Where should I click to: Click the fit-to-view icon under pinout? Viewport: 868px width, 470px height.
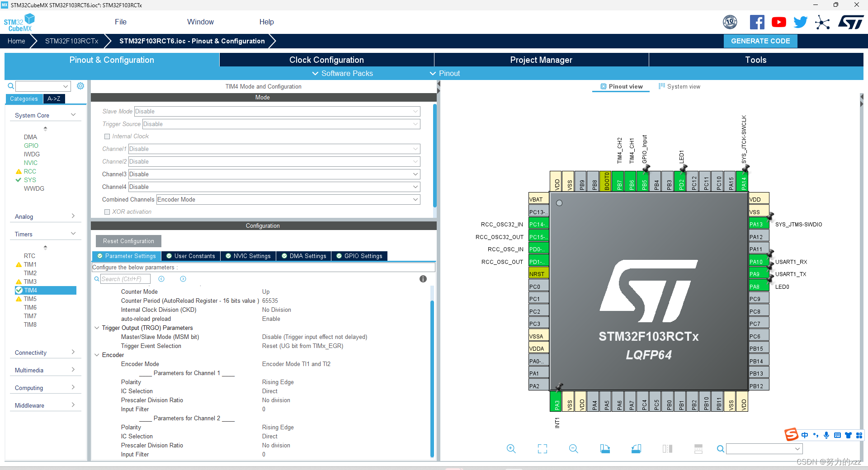542,449
